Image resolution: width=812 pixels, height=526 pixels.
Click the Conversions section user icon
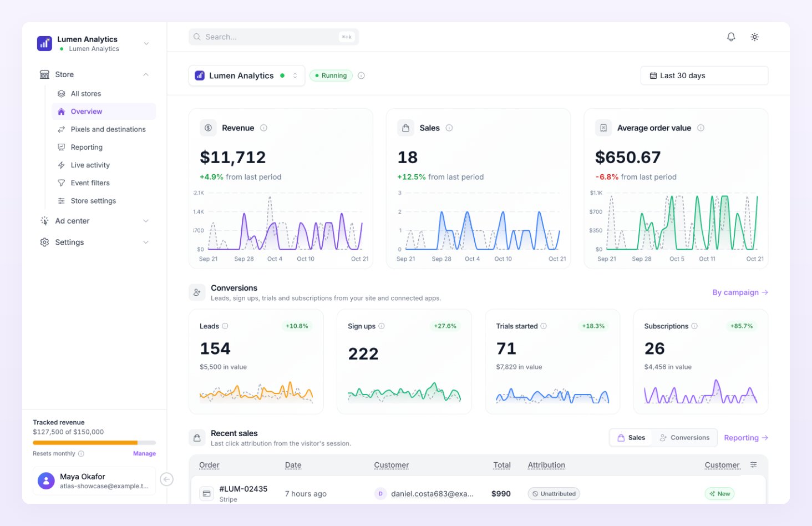pyautogui.click(x=197, y=292)
